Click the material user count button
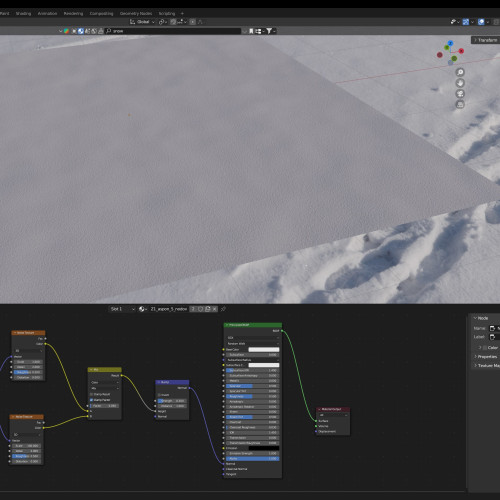Image resolution: width=500 pixels, height=500 pixels. (x=193, y=309)
